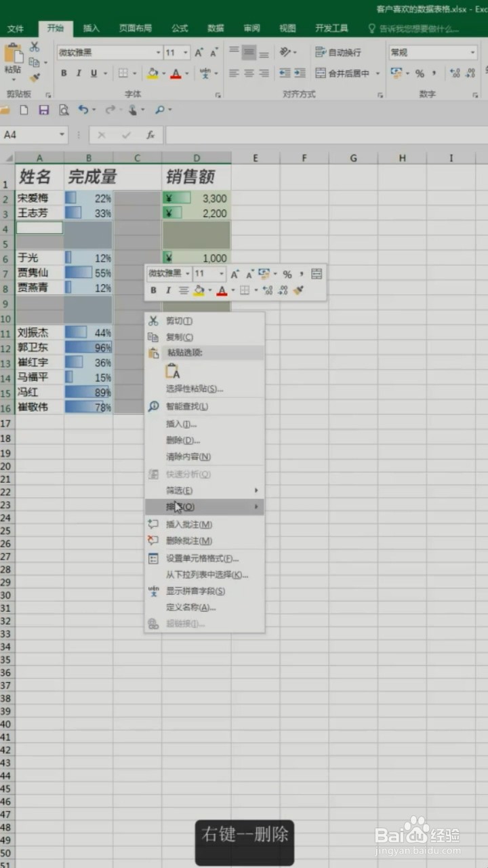The width and height of the screenshot is (488, 868).
Task: Select column header D
Action: [x=197, y=158]
